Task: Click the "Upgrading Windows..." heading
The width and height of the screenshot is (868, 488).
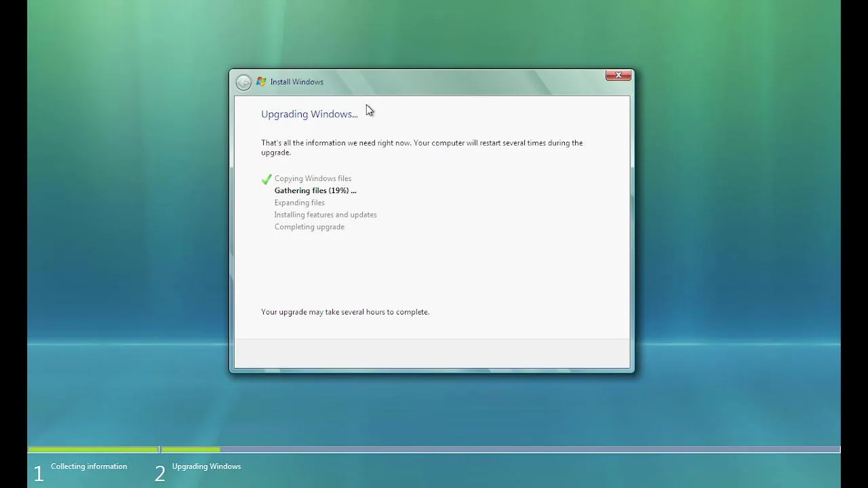Action: (309, 114)
